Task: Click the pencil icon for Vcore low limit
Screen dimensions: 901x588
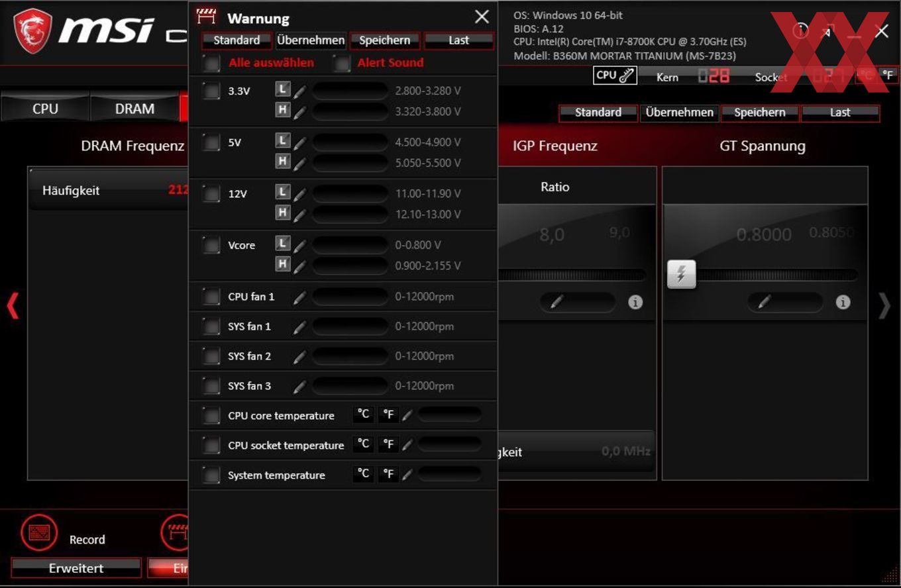Action: [300, 246]
